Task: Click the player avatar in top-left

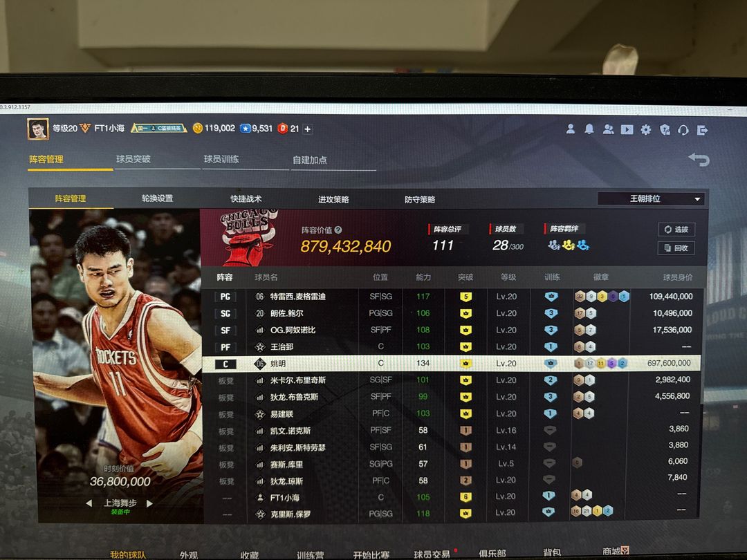Action: click(37, 129)
